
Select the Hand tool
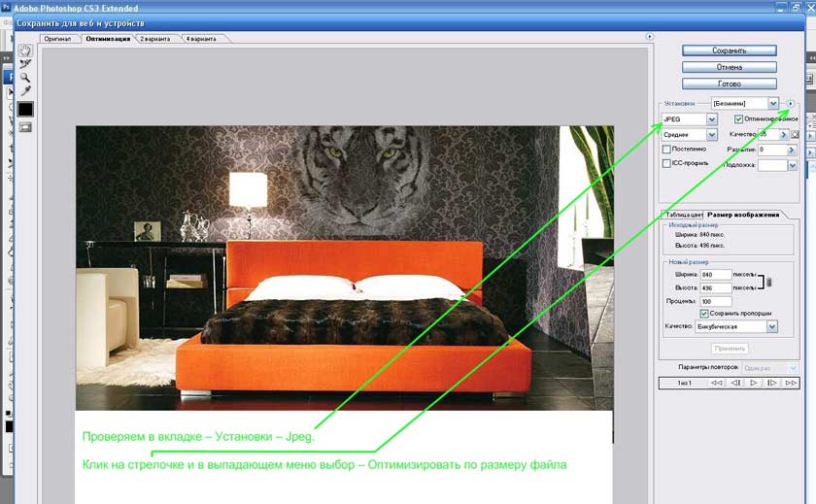pos(25,50)
